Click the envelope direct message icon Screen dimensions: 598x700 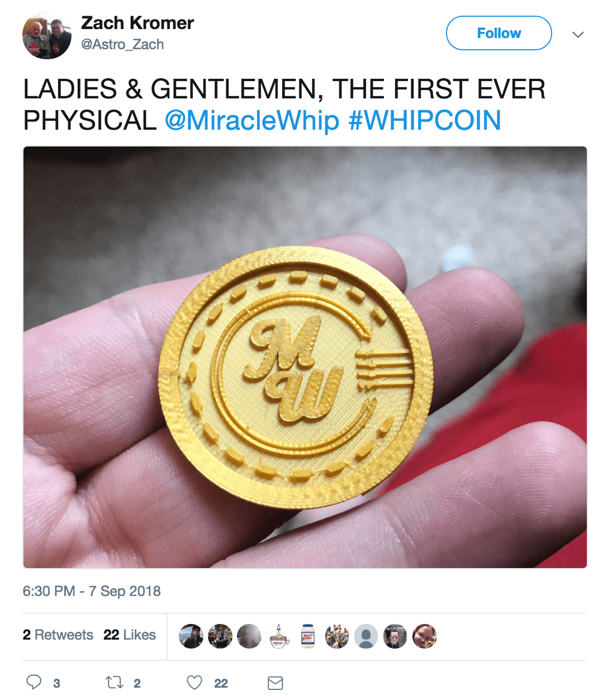[275, 683]
